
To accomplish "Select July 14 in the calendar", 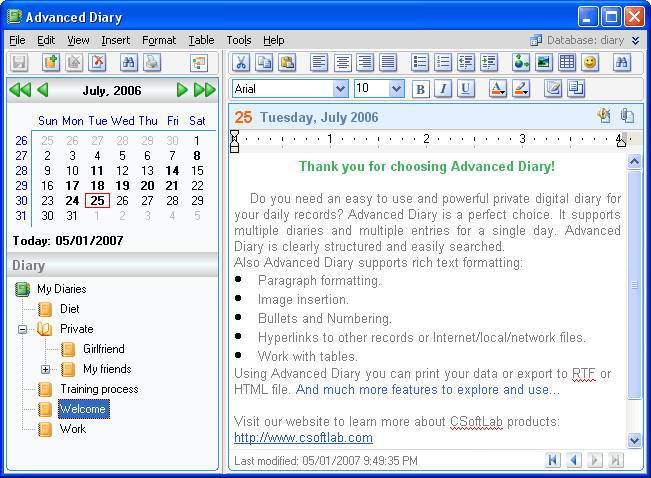I will pyautogui.click(x=172, y=171).
